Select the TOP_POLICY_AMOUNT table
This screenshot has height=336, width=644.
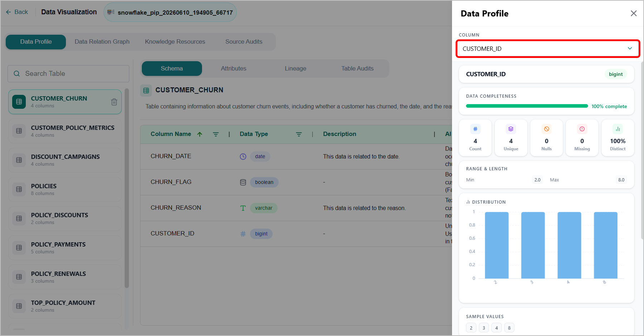(x=65, y=306)
